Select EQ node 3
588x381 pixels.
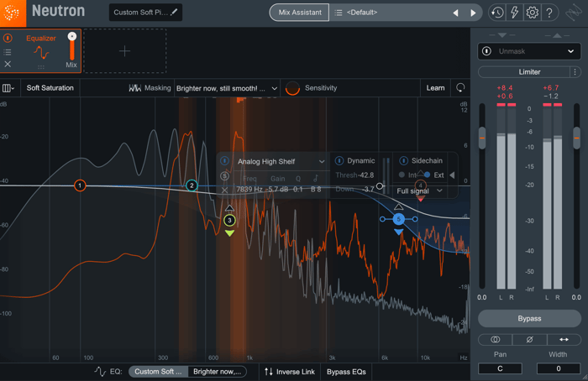[x=229, y=220]
